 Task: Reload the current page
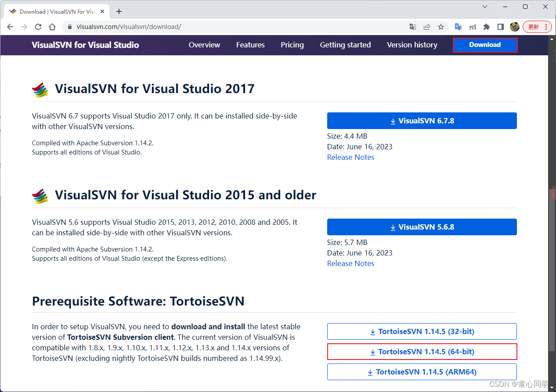point(38,27)
